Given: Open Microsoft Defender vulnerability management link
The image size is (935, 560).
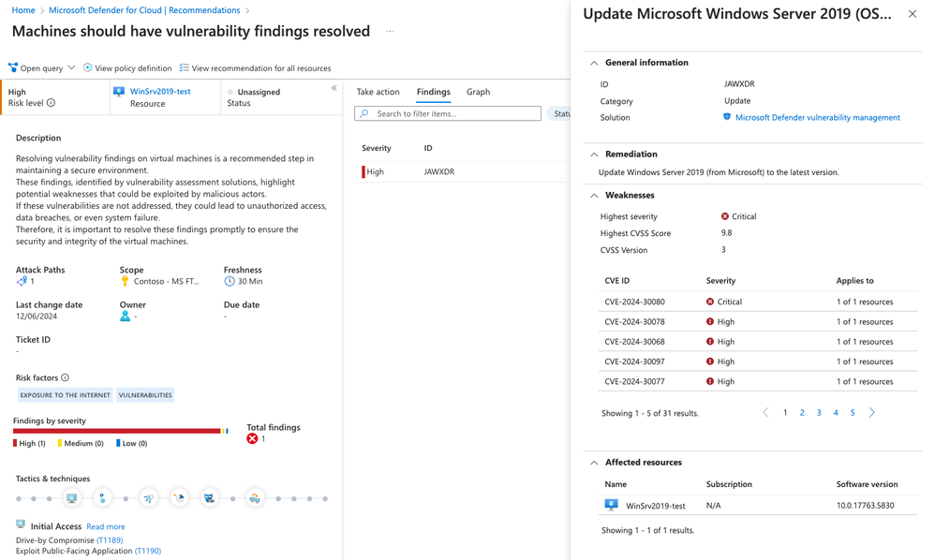Looking at the screenshot, I should [x=818, y=117].
